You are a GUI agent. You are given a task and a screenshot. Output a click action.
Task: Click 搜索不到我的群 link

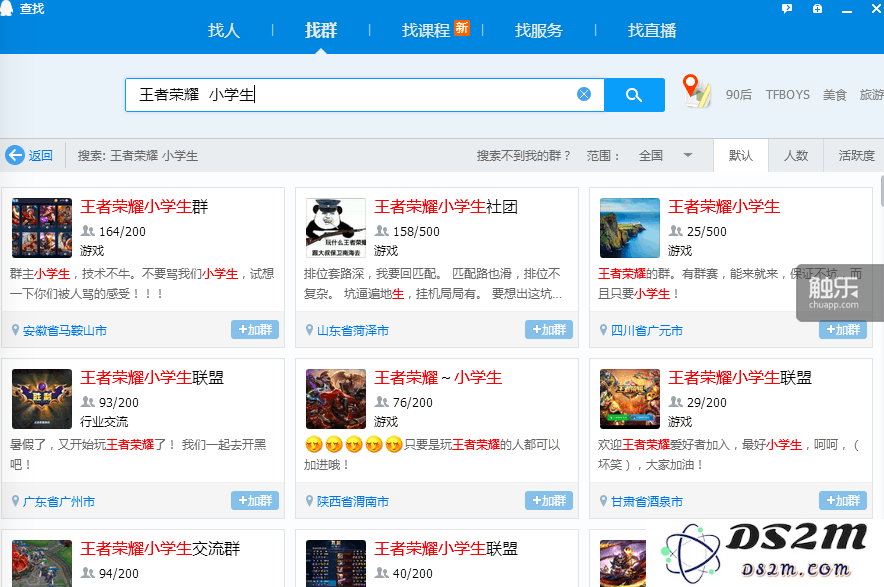click(x=524, y=156)
